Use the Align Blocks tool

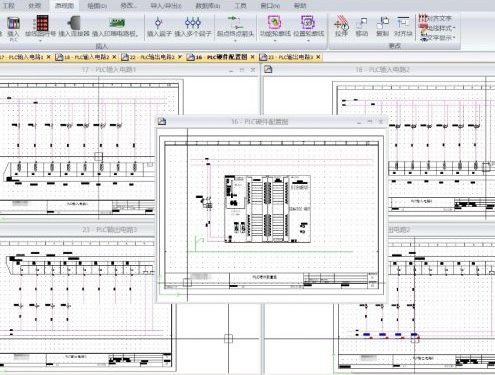pos(403,27)
